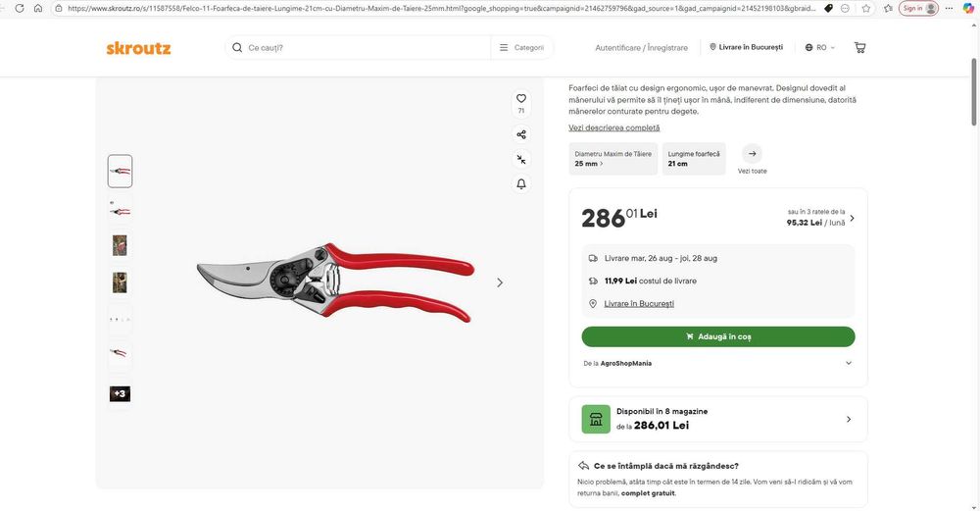The image size is (980, 511).
Task: Expand AgroShopMania seller details chevron
Action: pyautogui.click(x=848, y=363)
